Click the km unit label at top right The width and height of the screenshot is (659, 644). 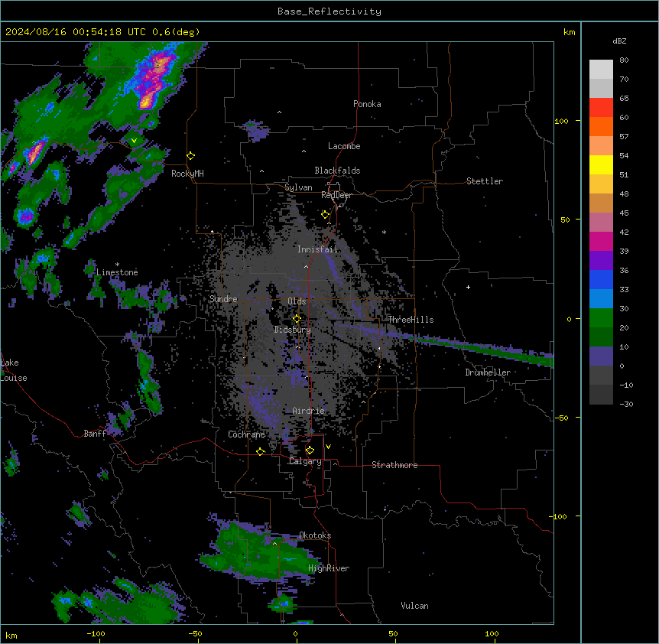click(570, 32)
